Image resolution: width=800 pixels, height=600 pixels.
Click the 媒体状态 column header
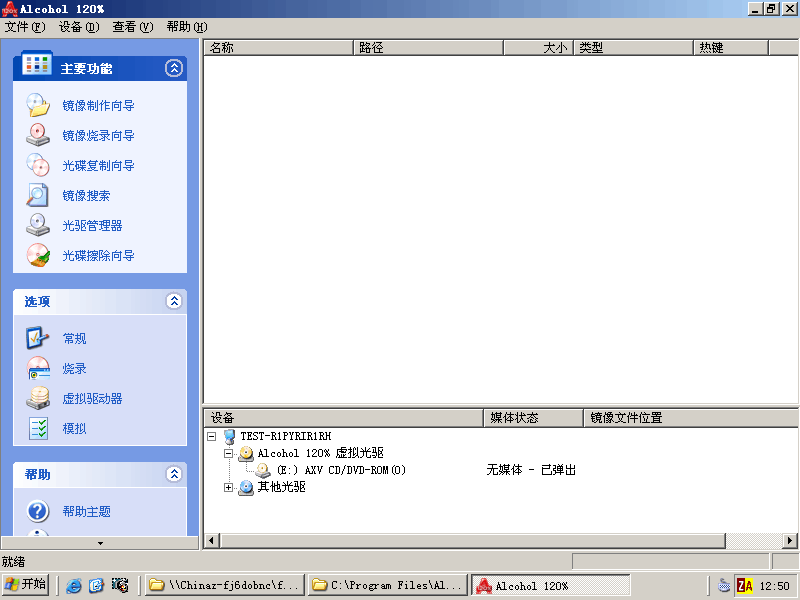click(533, 418)
